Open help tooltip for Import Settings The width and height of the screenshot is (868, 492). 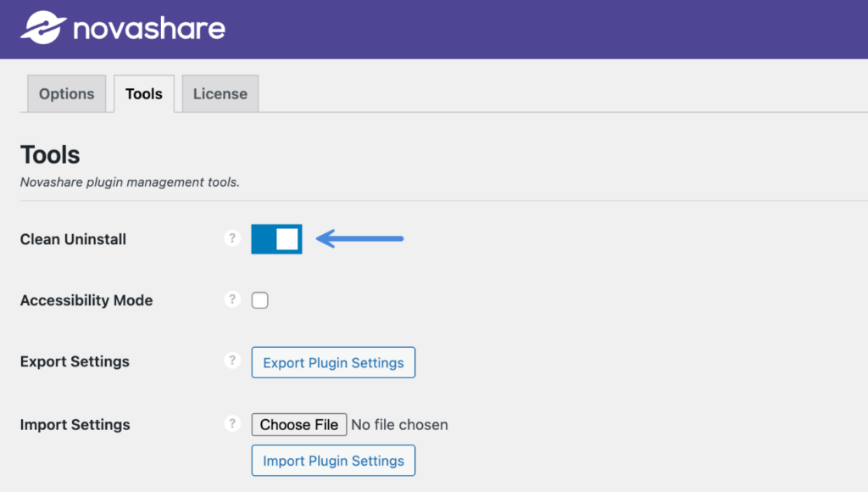click(232, 423)
